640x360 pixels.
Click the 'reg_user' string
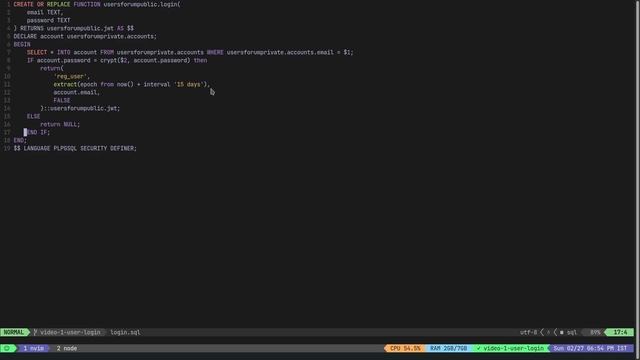70,76
